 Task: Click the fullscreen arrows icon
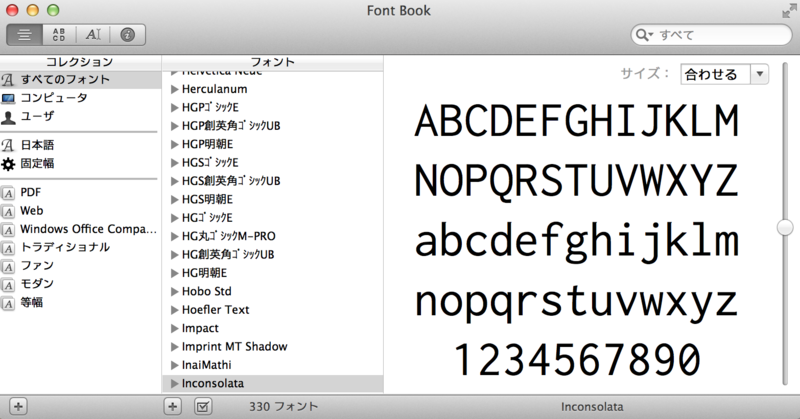click(789, 11)
